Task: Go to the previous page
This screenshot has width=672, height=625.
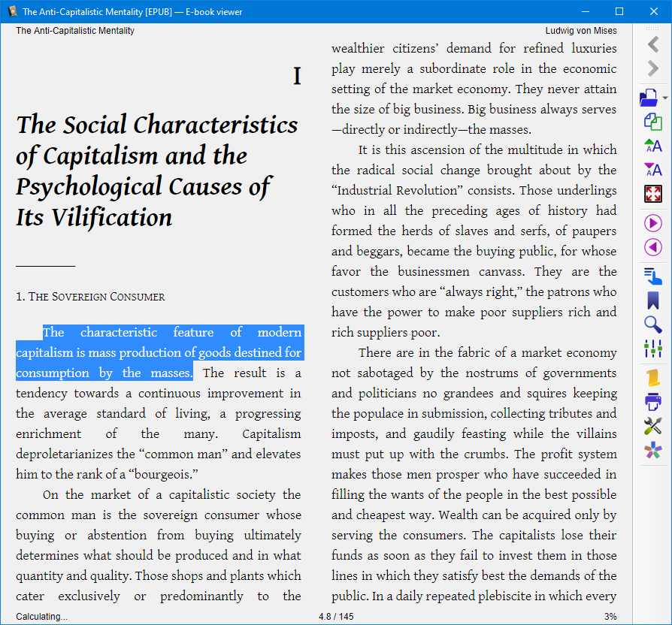Action: pyautogui.click(x=652, y=247)
